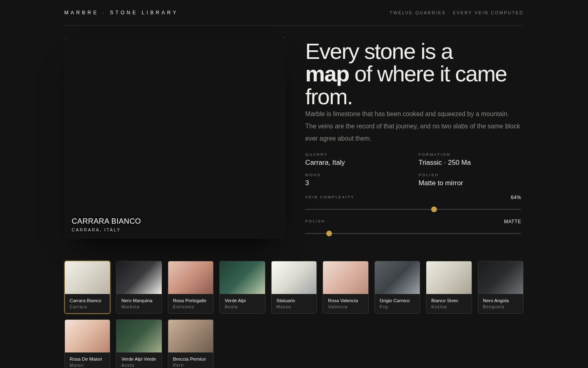Click the 64% vein complexity value
The width and height of the screenshot is (588, 368).
click(516, 197)
